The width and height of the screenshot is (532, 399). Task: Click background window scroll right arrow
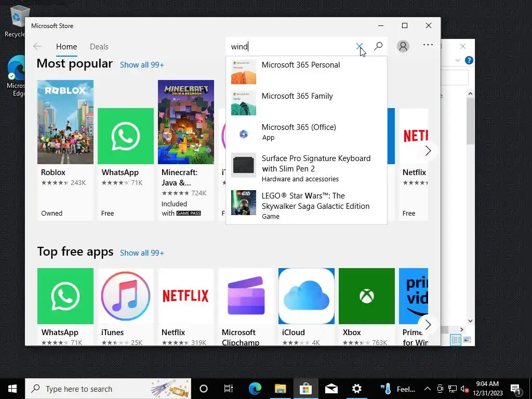(x=461, y=329)
